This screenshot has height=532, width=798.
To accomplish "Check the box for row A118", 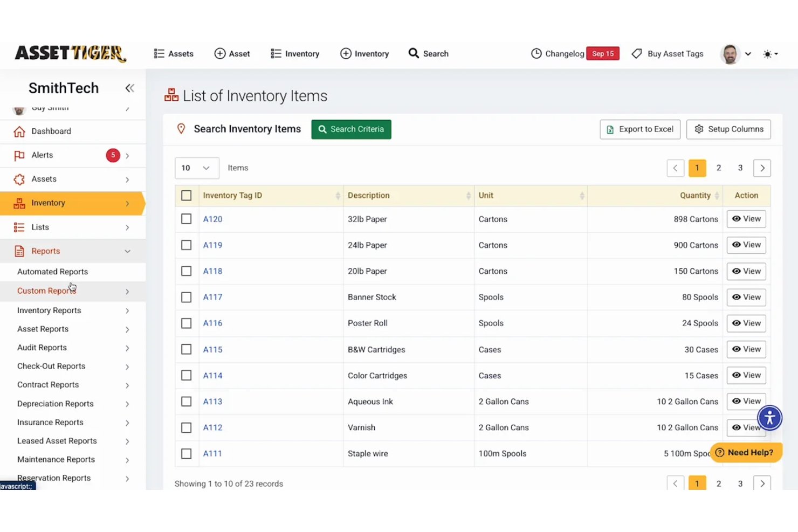I will tap(187, 271).
